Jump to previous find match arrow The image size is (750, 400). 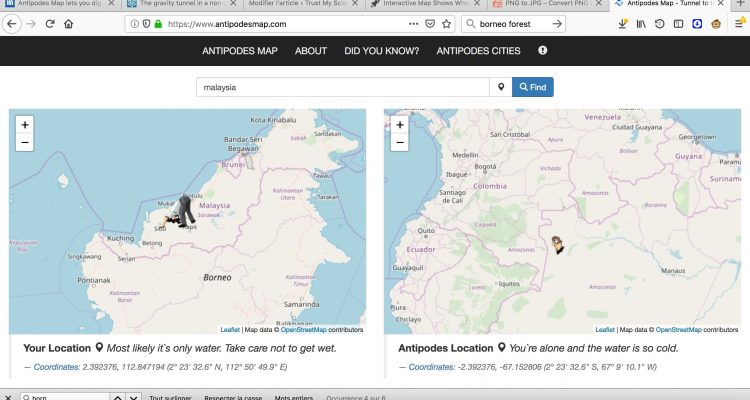(117, 397)
